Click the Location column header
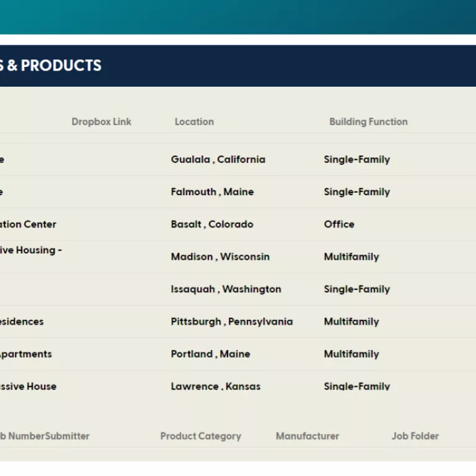 pyautogui.click(x=194, y=121)
